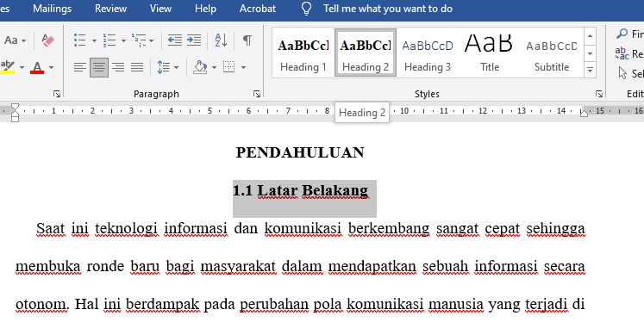Click the Clear All Formatting eraser icon
644x322 pixels.
(48, 40)
